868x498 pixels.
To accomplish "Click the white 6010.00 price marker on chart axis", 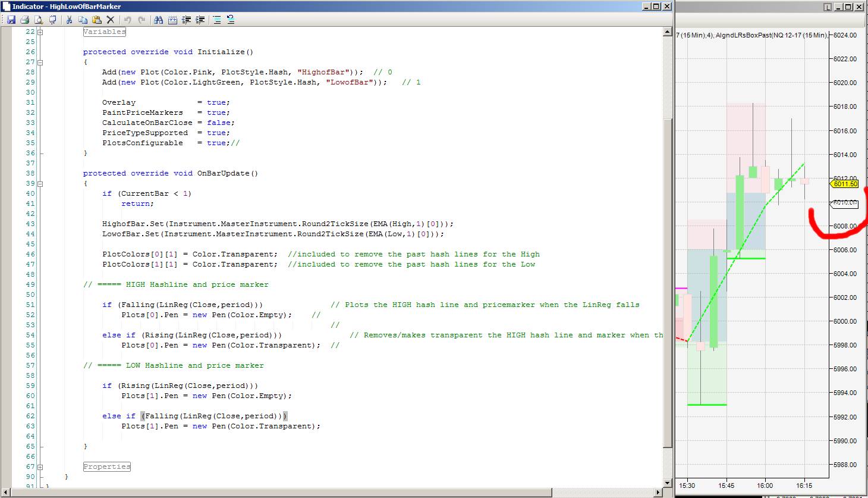I will [844, 203].
